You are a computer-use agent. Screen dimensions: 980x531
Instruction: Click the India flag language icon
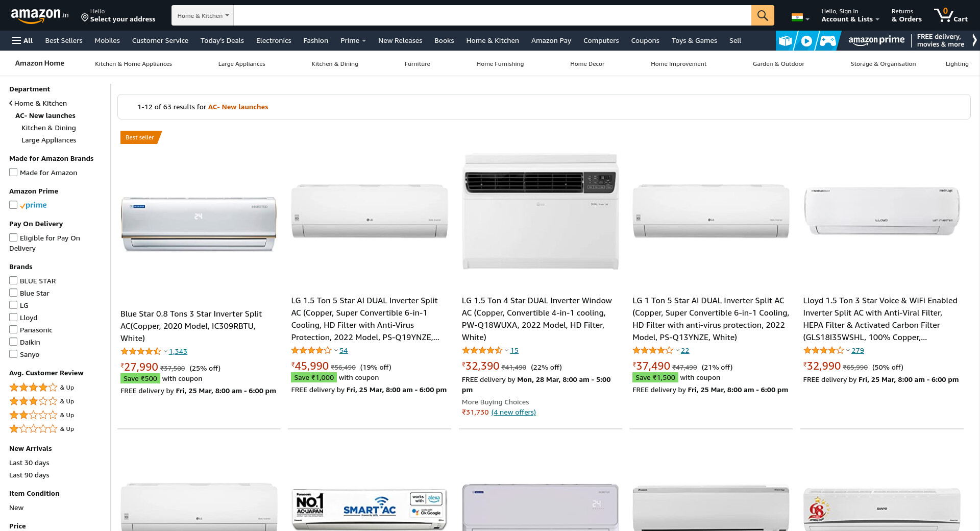pos(797,17)
